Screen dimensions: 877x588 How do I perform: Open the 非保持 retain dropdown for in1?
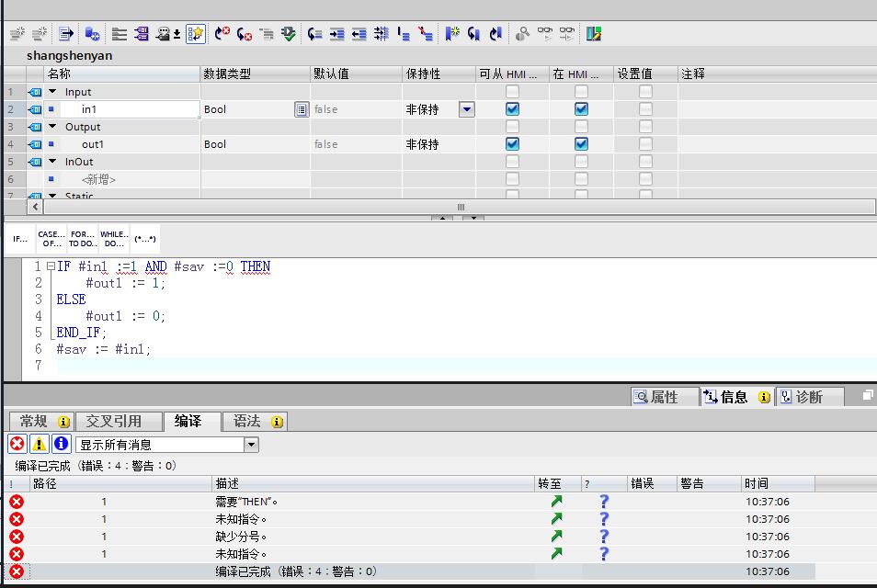[x=467, y=109]
